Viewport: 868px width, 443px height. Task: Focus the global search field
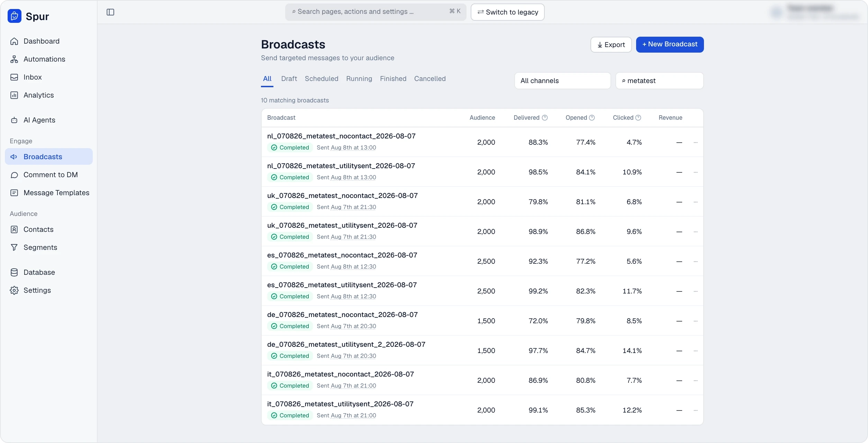click(376, 12)
